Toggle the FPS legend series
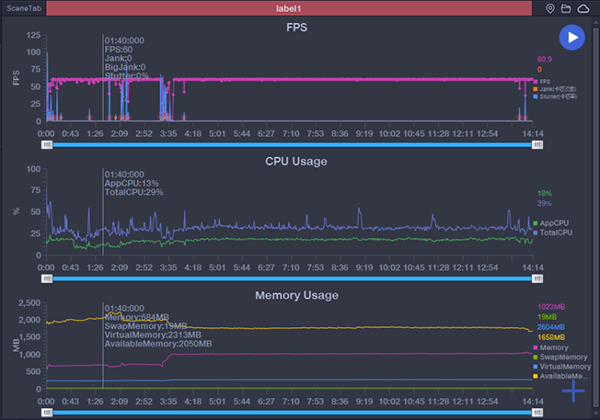This screenshot has height=420, width=600. 544,82
